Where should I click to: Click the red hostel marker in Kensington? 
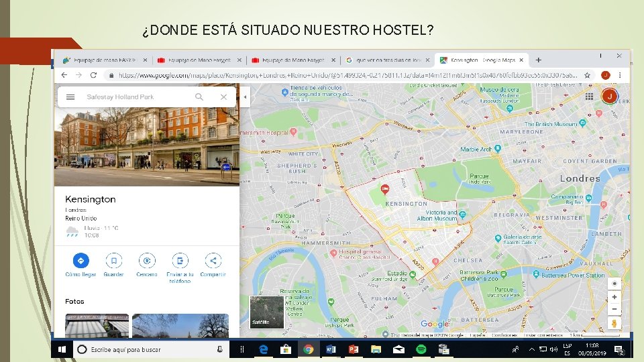(x=385, y=189)
